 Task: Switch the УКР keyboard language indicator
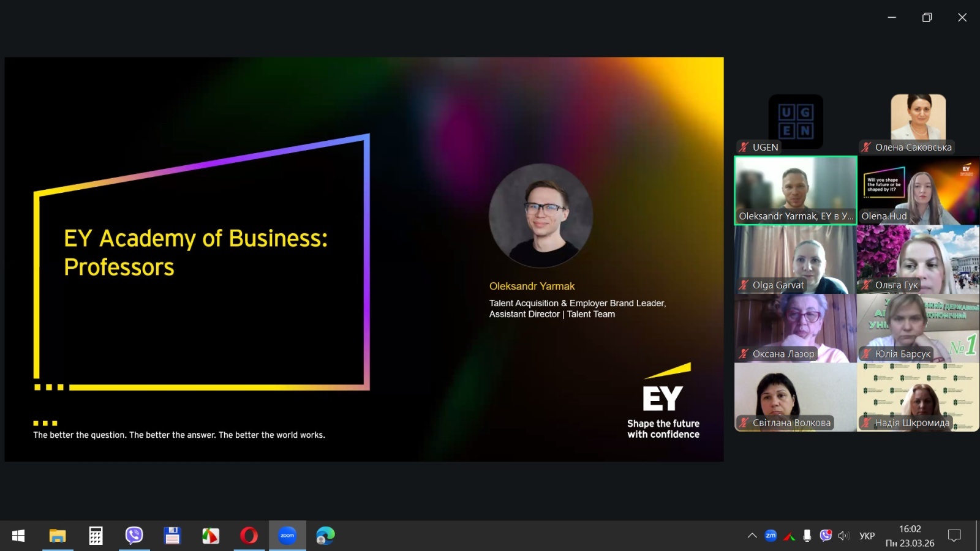tap(867, 536)
